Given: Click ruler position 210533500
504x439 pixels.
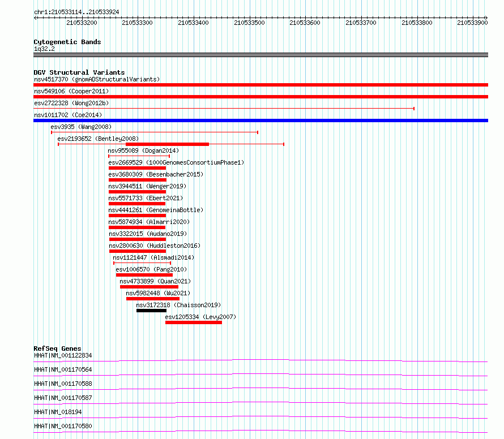Looking at the screenshot, I should point(249,23).
